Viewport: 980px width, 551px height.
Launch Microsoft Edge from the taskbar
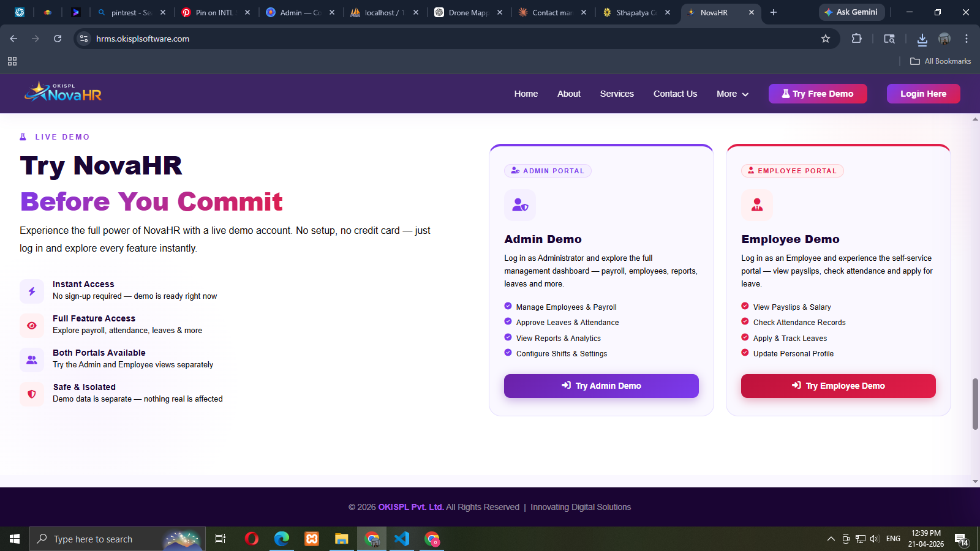281,539
